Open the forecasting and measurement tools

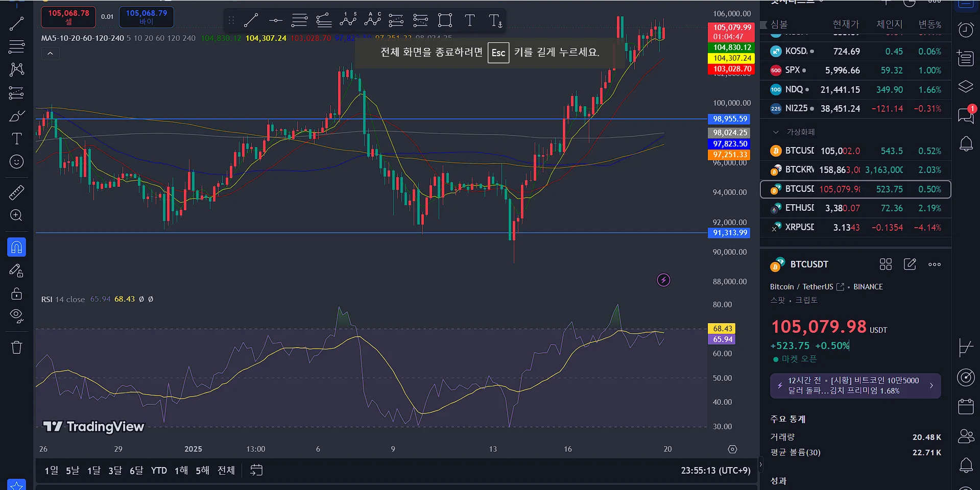click(x=16, y=93)
